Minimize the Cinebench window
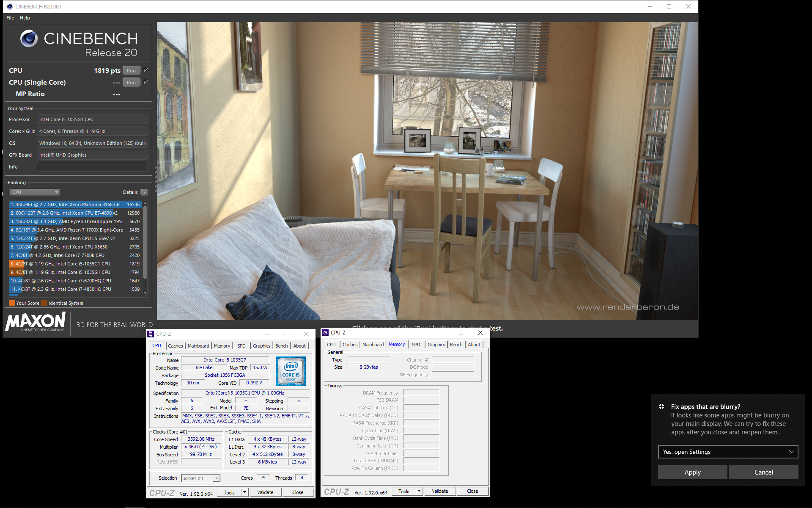The height and width of the screenshot is (508, 812). point(650,6)
